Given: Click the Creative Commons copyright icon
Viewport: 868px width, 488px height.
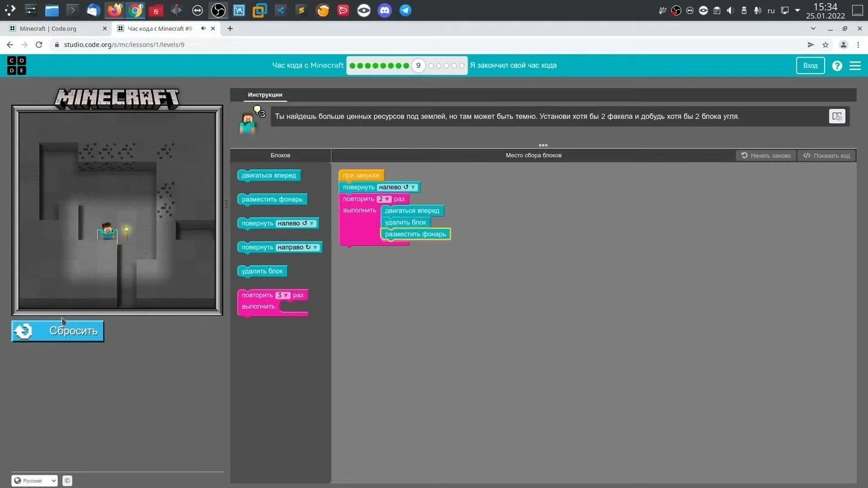Looking at the screenshot, I should [x=68, y=481].
